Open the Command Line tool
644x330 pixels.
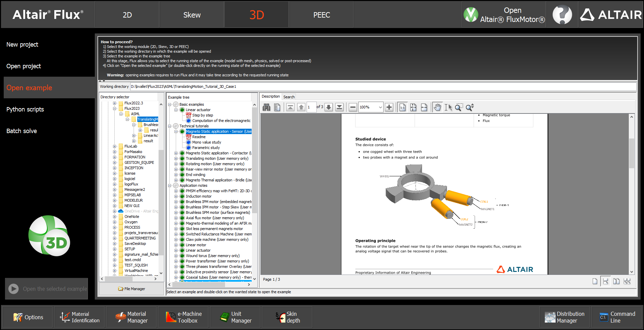(617, 317)
